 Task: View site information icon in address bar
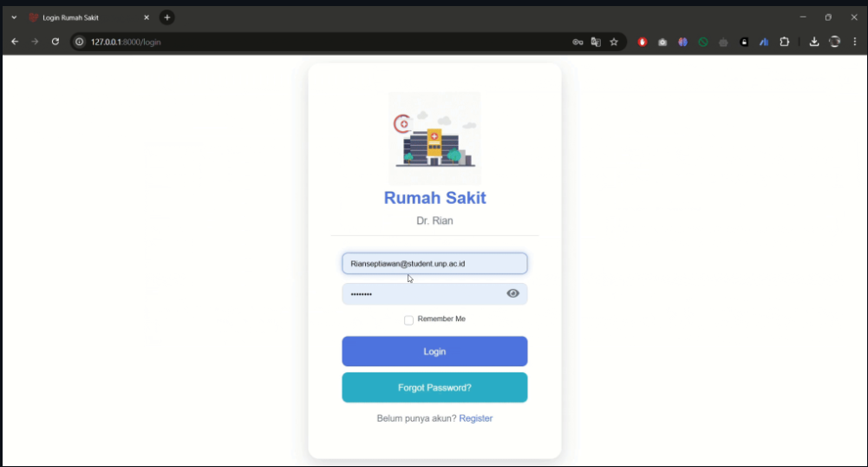80,43
